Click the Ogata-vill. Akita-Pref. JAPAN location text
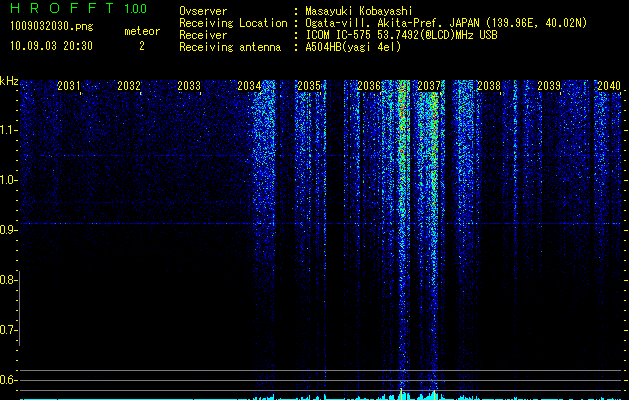 [446, 23]
